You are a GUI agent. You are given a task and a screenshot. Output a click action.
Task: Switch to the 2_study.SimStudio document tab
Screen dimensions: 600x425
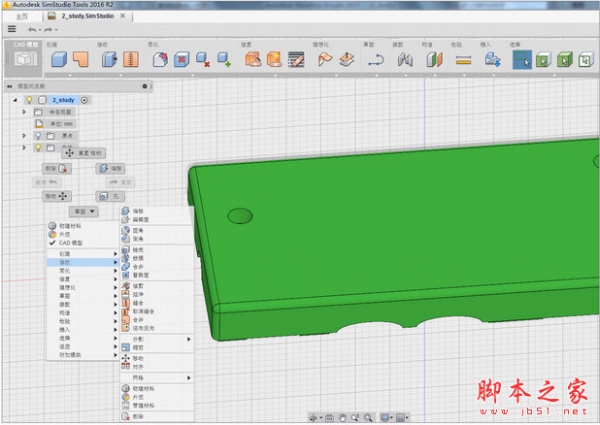(x=90, y=16)
